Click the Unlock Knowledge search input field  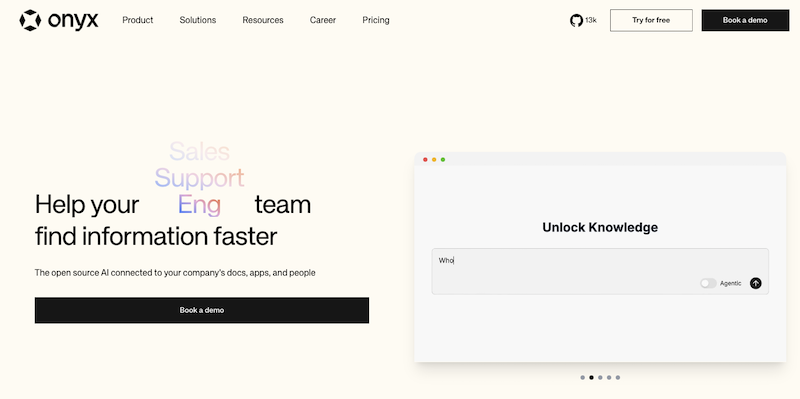(x=600, y=271)
